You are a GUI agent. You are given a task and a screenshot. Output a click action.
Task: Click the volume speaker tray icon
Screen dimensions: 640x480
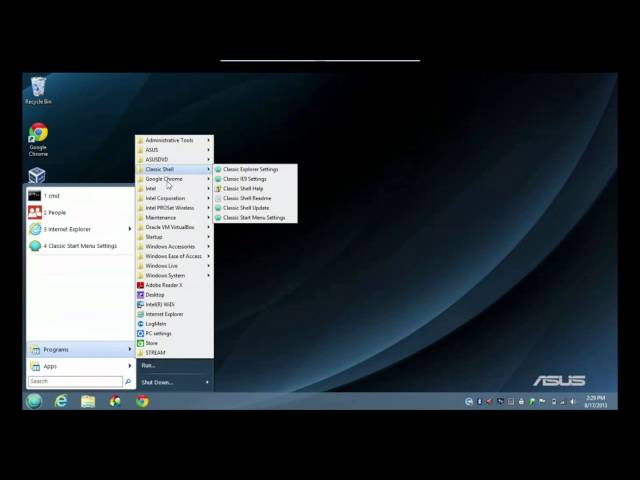(x=573, y=402)
